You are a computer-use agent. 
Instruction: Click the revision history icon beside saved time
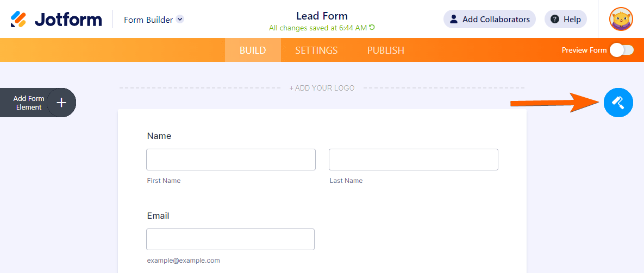(372, 28)
